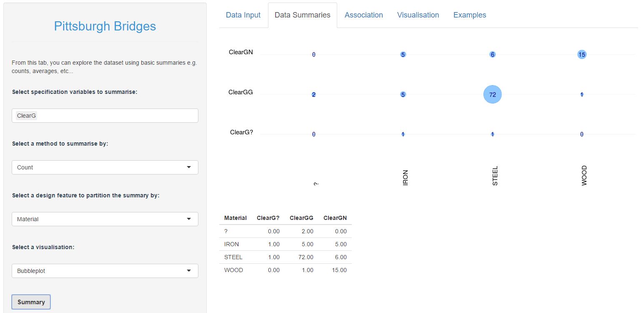This screenshot has width=644, height=313.
Task: Click the ClearGG table column header
Action: 301,218
